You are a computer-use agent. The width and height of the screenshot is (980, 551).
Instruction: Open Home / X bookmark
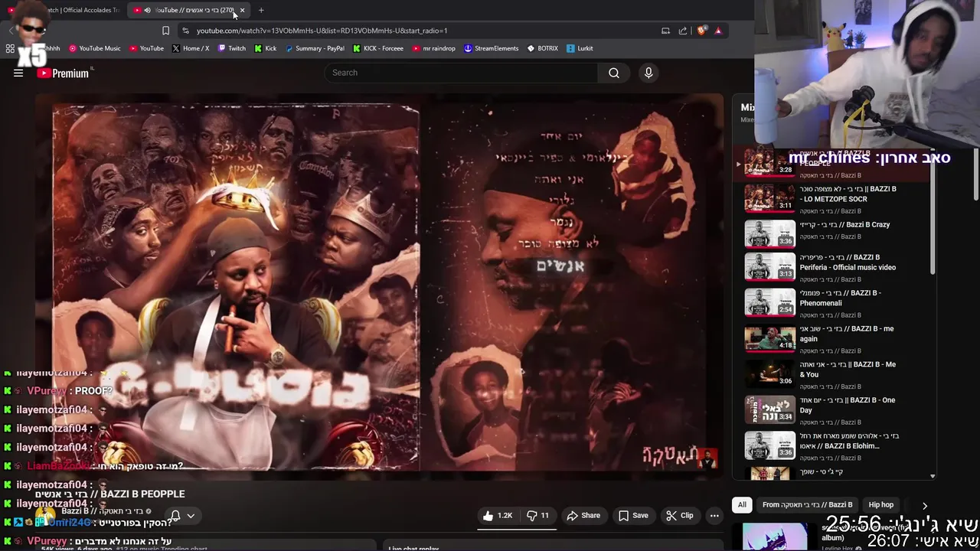click(191, 48)
